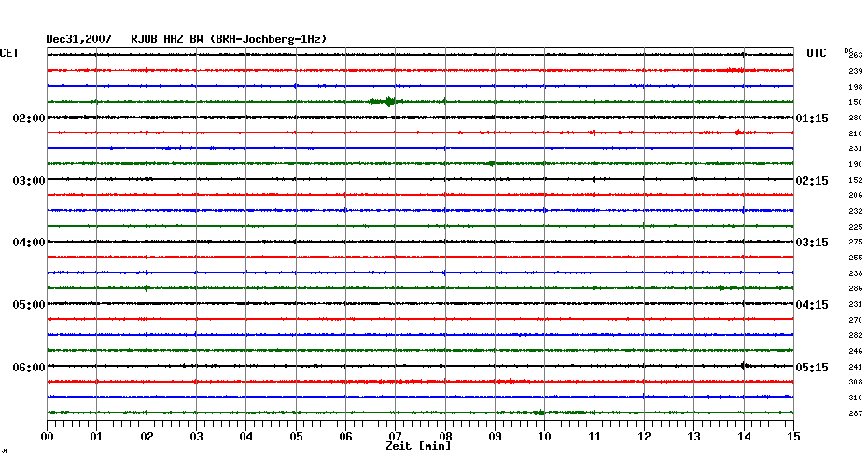Image resolution: width=868 pixels, height=461 pixels.
Task: Click the 15 minute axis label
Action: coord(794,437)
